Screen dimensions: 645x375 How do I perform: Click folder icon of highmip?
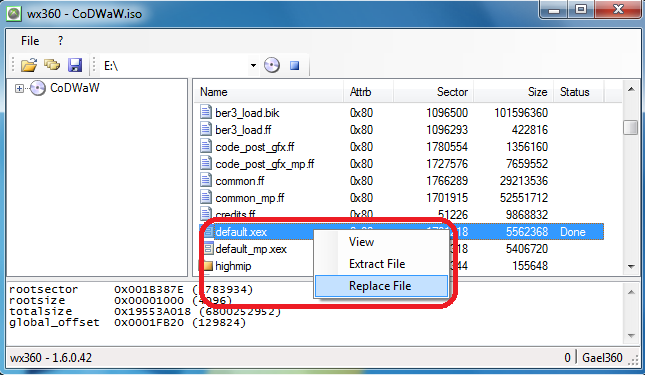(207, 266)
